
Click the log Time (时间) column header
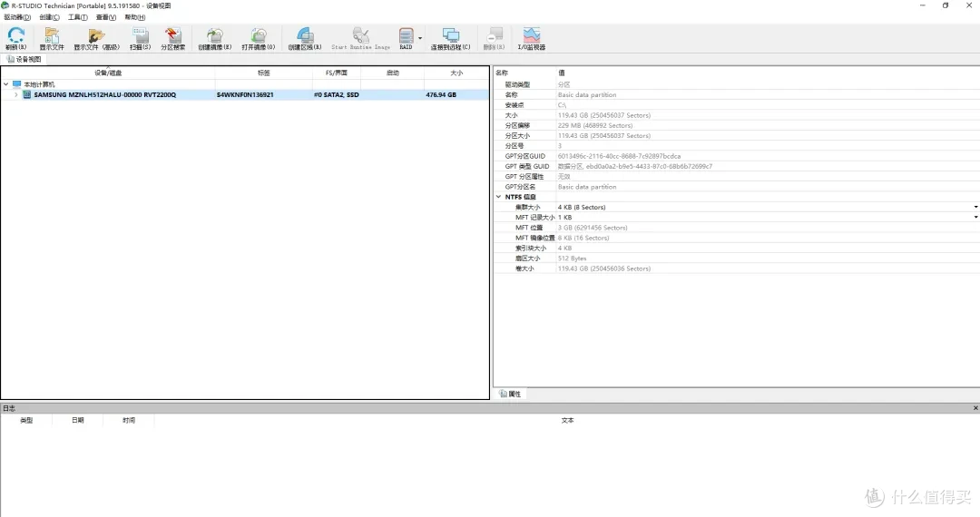coord(129,421)
